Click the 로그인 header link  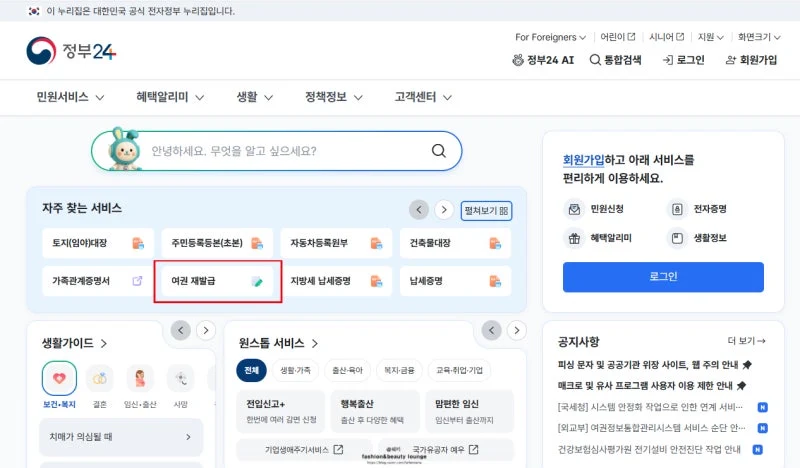coord(683,60)
